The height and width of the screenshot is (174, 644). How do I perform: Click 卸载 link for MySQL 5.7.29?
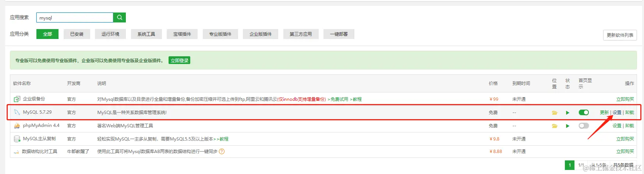(x=630, y=113)
